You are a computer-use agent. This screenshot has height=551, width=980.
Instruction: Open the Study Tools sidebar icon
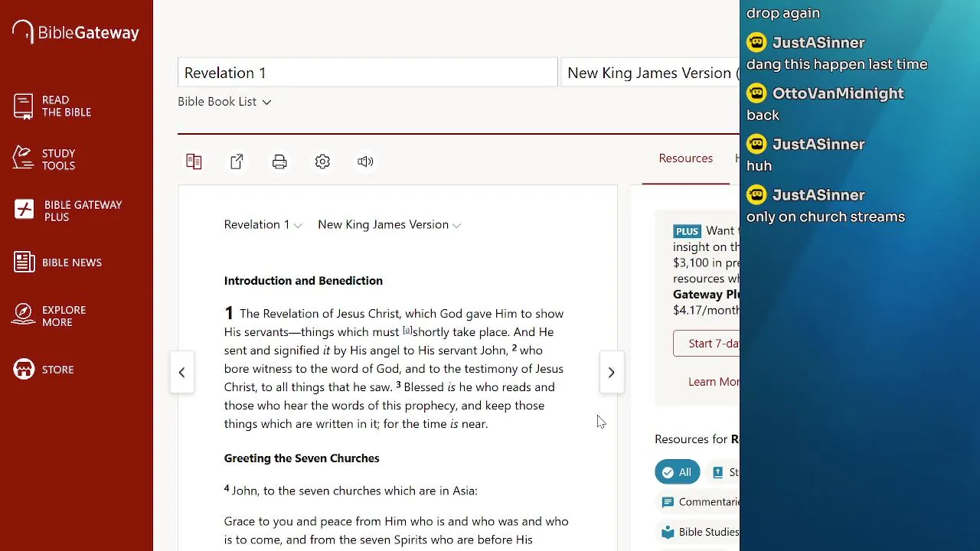tap(24, 158)
